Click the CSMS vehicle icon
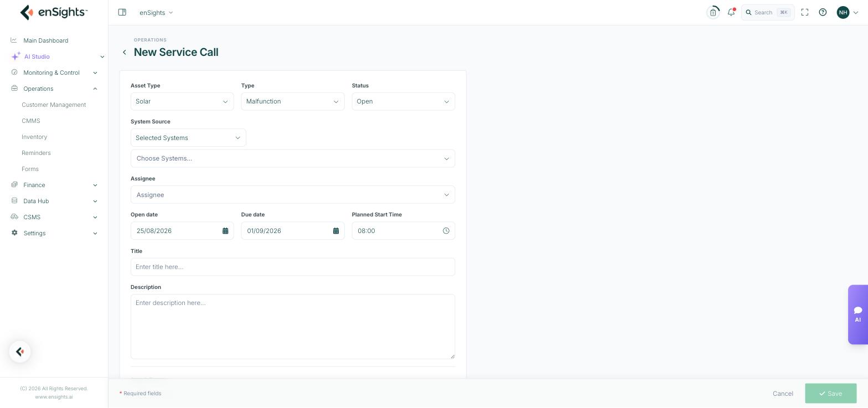 [14, 216]
